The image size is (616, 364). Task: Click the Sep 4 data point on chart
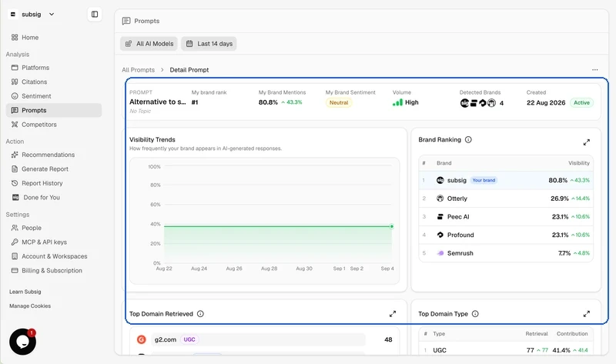392,226
